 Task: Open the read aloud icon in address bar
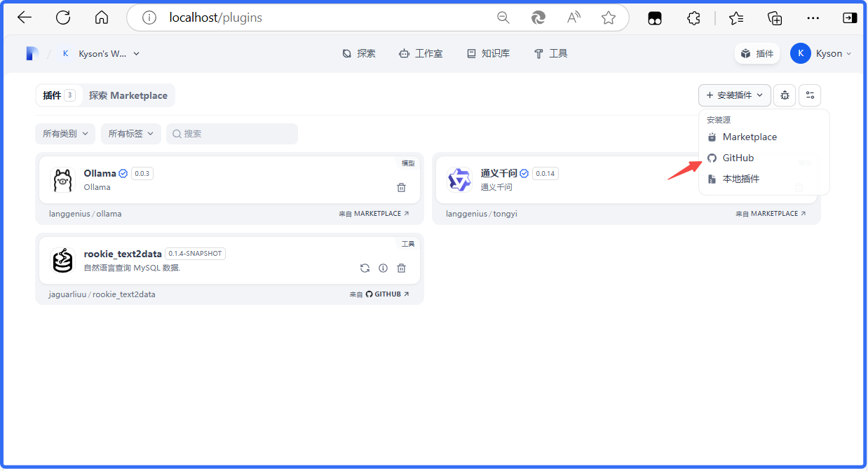574,18
